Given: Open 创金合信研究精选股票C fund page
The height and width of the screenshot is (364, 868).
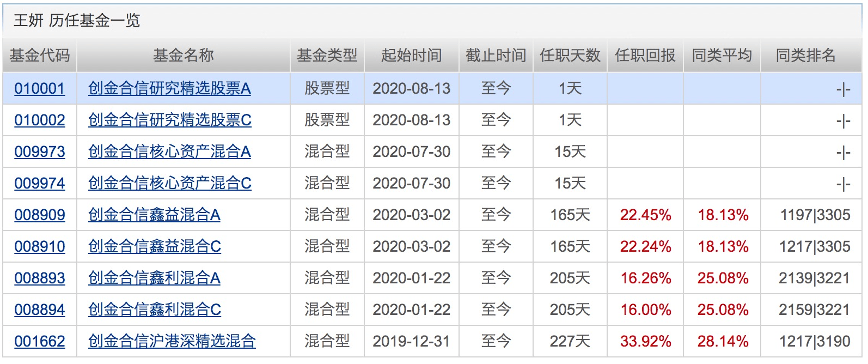Looking at the screenshot, I should pyautogui.click(x=170, y=120).
